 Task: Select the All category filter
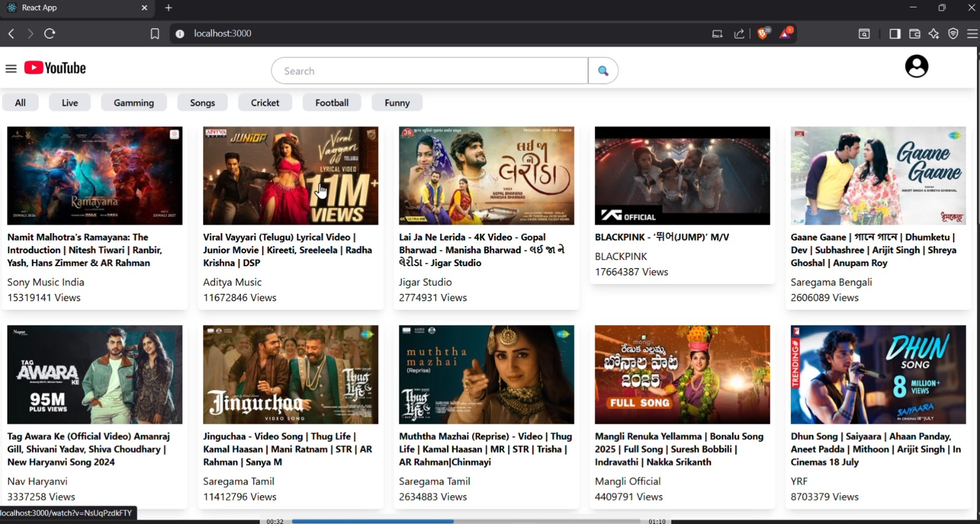[20, 103]
